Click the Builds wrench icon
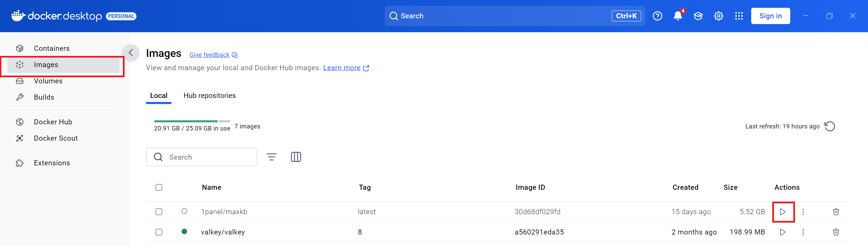 20,97
